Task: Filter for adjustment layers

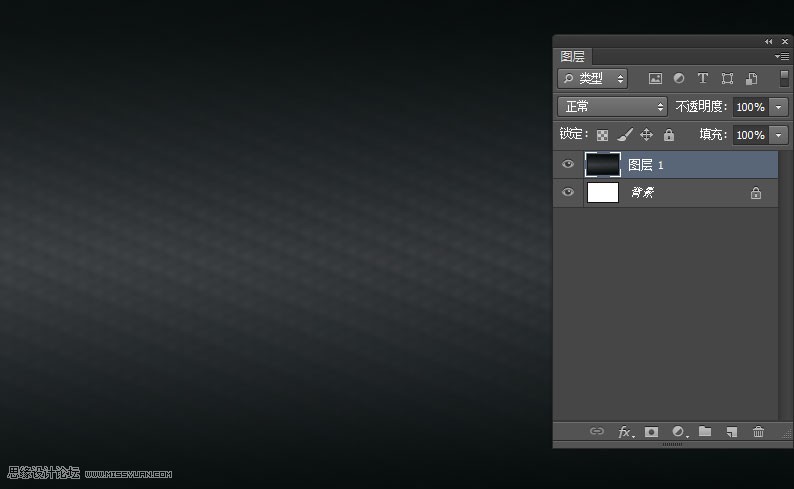Action: 679,78
